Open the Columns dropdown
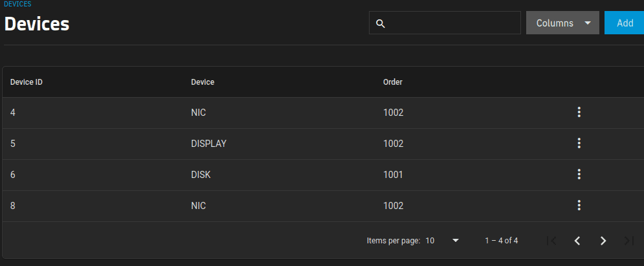The width and height of the screenshot is (644, 266). pyautogui.click(x=562, y=23)
